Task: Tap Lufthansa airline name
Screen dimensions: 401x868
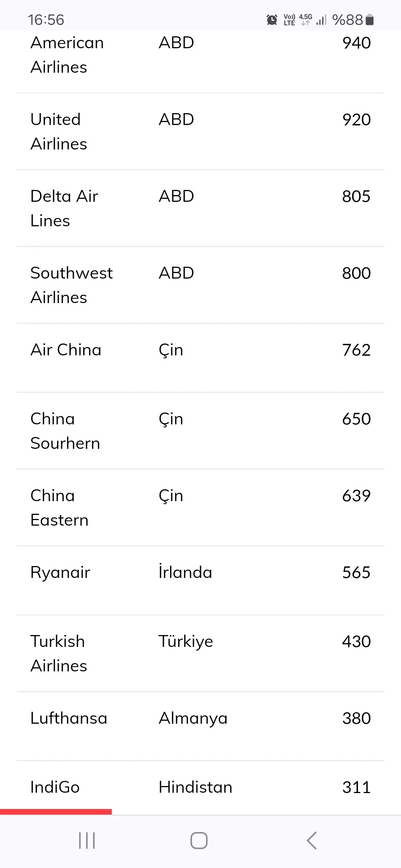Action: coord(69,718)
